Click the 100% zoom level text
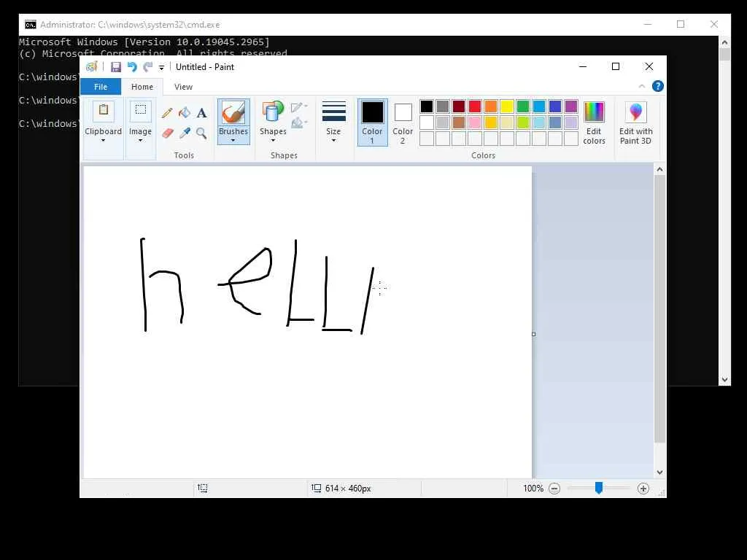The width and height of the screenshot is (747, 560). (533, 489)
